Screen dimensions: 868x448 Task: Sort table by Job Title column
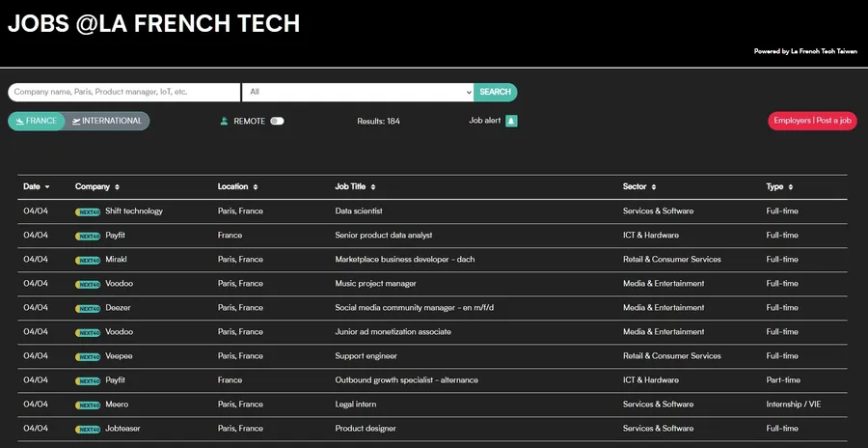pyautogui.click(x=355, y=187)
